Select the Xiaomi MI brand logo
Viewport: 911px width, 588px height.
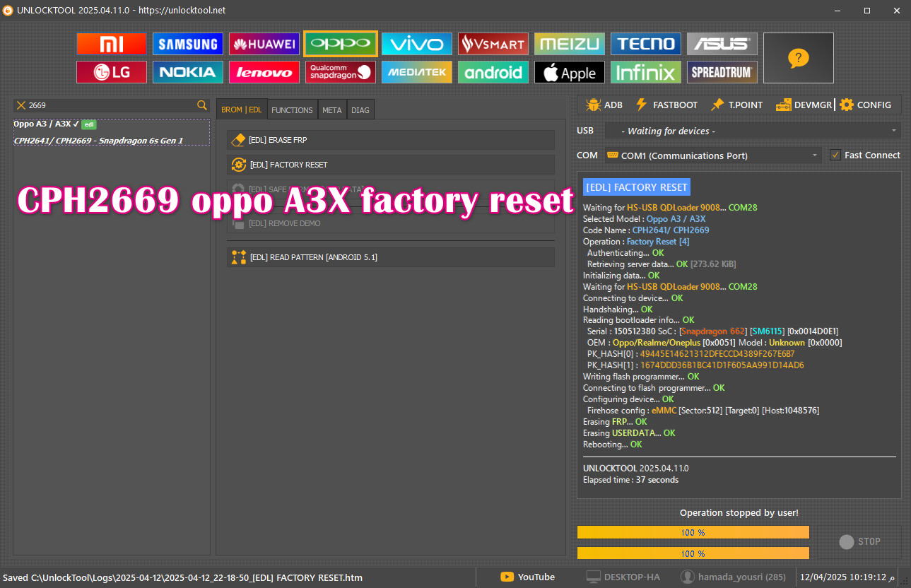coord(112,44)
